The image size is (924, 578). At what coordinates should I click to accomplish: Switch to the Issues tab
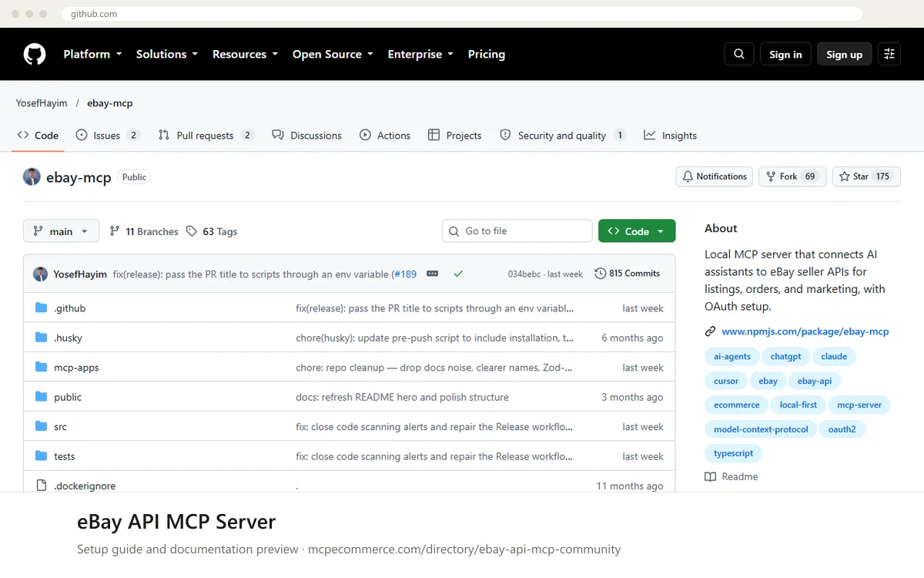tap(108, 136)
